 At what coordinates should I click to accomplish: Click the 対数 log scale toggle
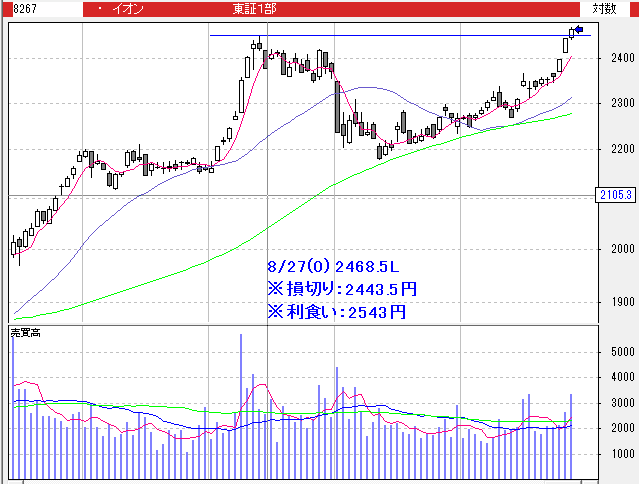[604, 8]
